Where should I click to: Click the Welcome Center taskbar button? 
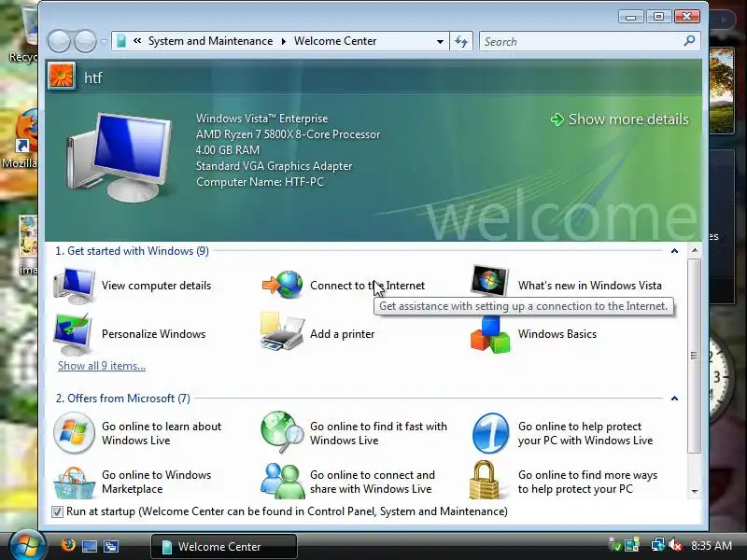click(x=224, y=546)
